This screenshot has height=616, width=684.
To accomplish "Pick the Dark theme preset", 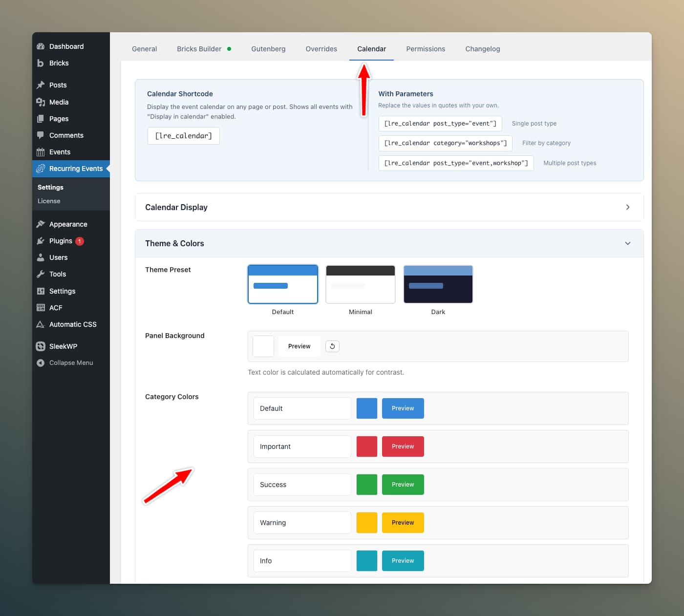I will (x=438, y=284).
